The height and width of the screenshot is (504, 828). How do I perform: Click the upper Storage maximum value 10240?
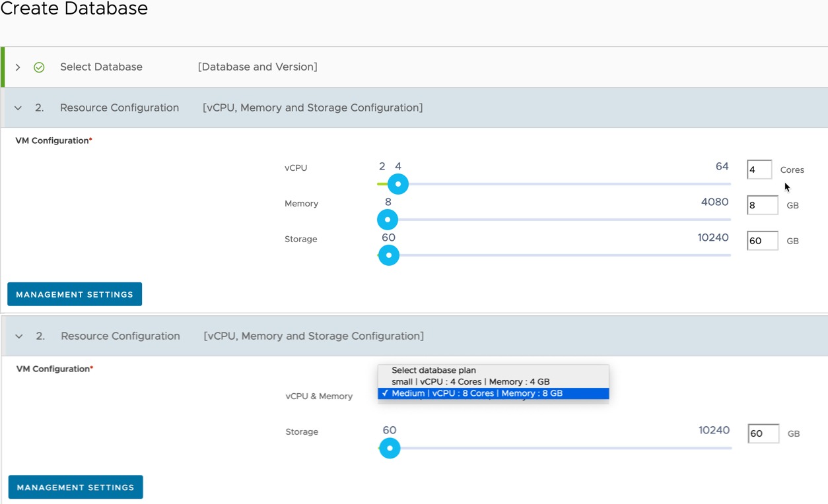[x=713, y=237]
